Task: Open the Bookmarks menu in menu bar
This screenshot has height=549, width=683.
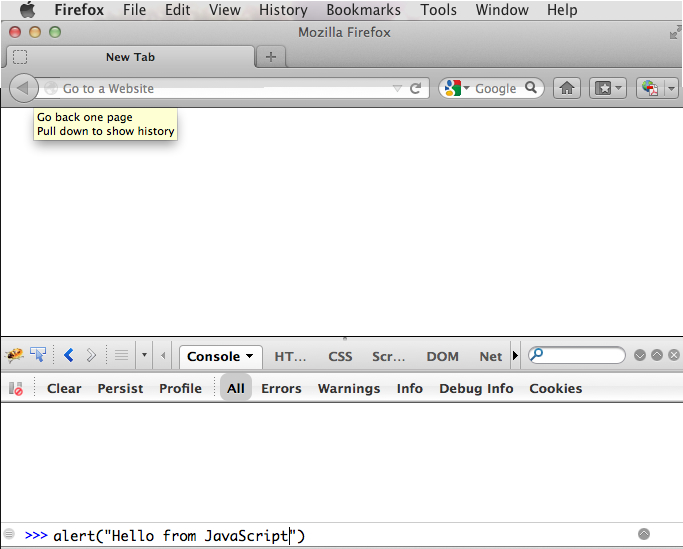Action: [x=363, y=10]
